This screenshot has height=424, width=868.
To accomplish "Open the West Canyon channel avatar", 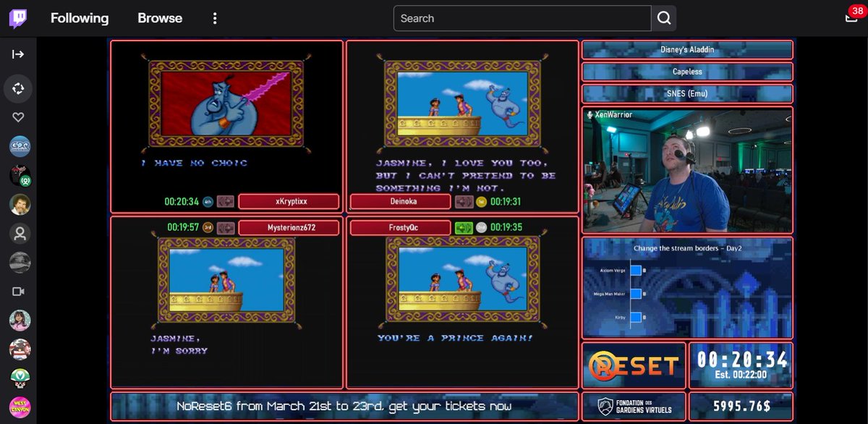I will coord(20,407).
